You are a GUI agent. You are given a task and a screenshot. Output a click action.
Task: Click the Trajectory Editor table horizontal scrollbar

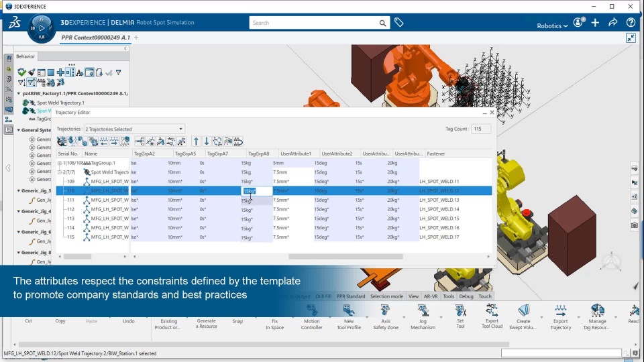345,257
